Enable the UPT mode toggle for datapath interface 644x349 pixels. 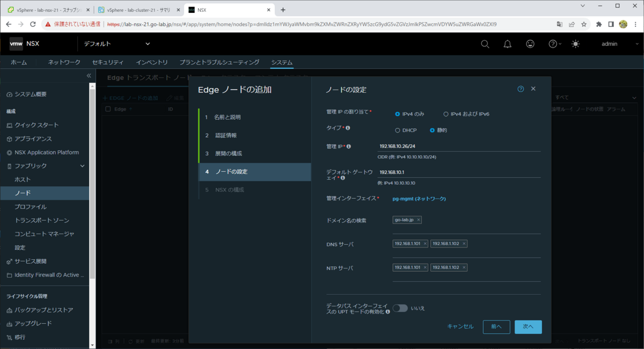click(401, 308)
